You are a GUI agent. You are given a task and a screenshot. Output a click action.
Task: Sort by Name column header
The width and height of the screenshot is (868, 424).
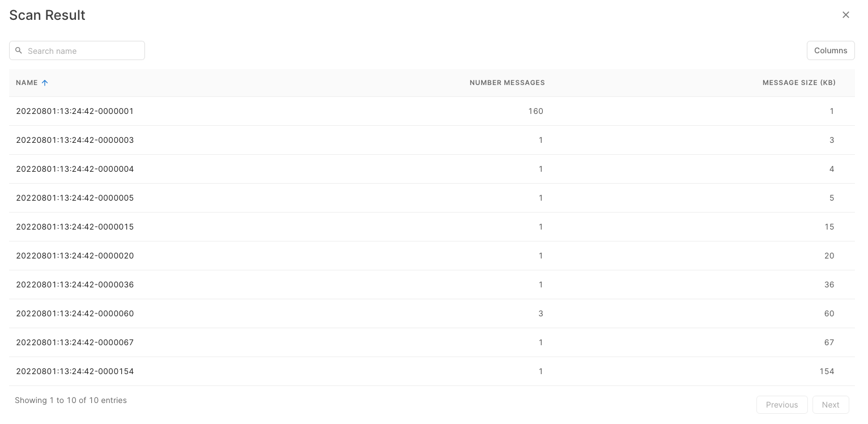point(27,83)
